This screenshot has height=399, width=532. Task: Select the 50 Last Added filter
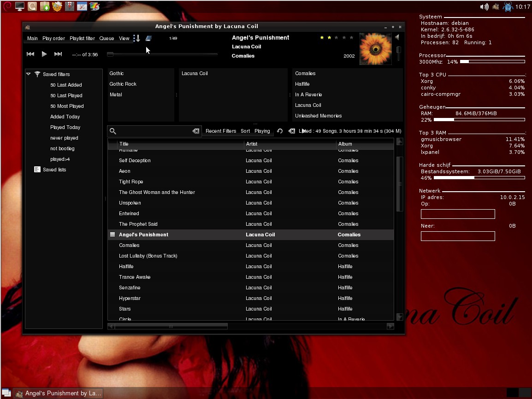66,85
